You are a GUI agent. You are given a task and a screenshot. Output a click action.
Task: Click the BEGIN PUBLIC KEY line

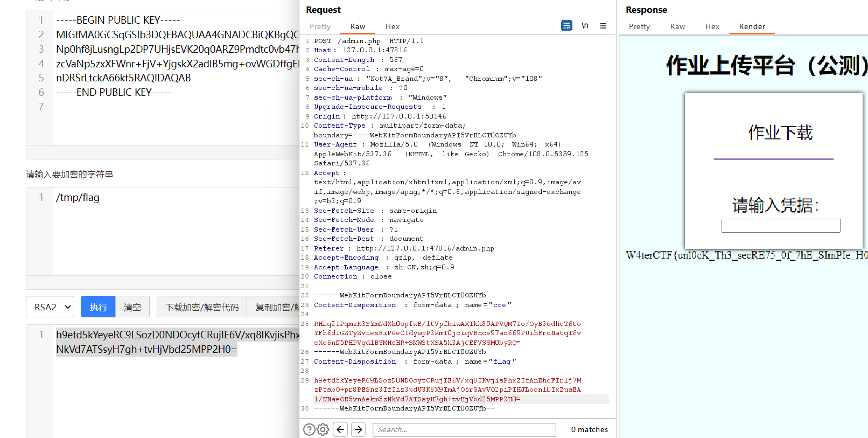[x=118, y=20]
